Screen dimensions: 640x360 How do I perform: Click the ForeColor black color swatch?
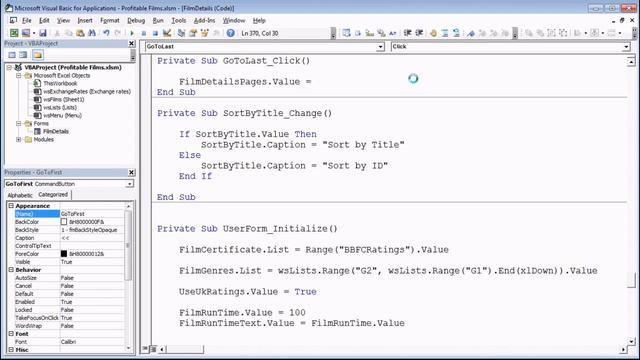(x=64, y=254)
